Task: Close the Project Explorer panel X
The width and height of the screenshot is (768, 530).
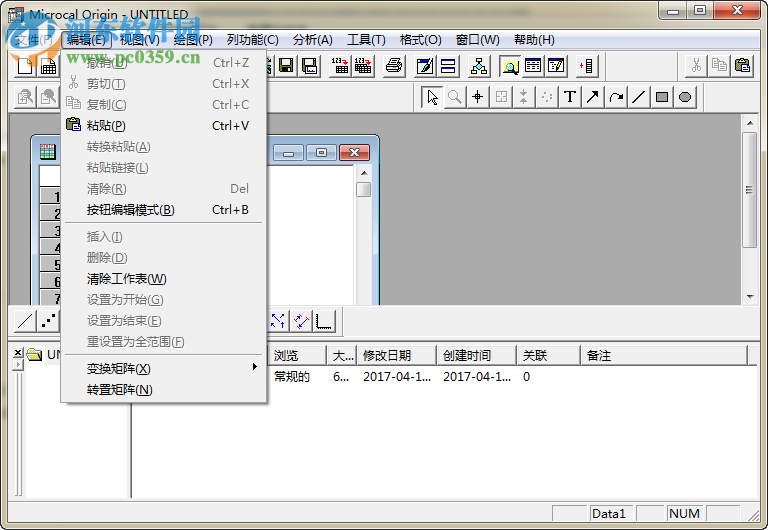Action: click(18, 352)
